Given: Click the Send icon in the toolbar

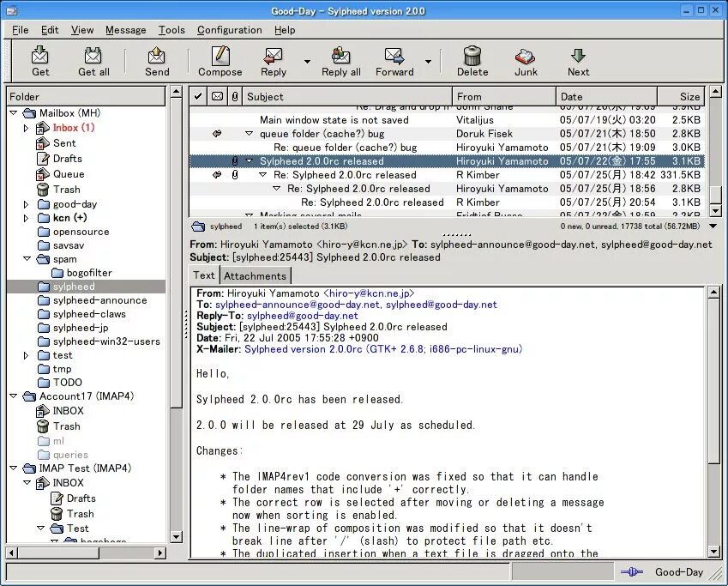Looking at the screenshot, I should pos(156,60).
